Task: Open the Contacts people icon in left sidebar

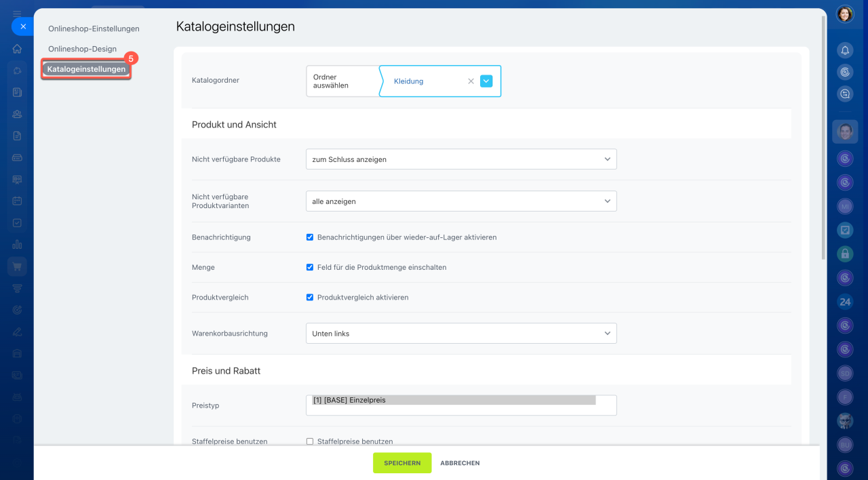Action: [x=17, y=114]
